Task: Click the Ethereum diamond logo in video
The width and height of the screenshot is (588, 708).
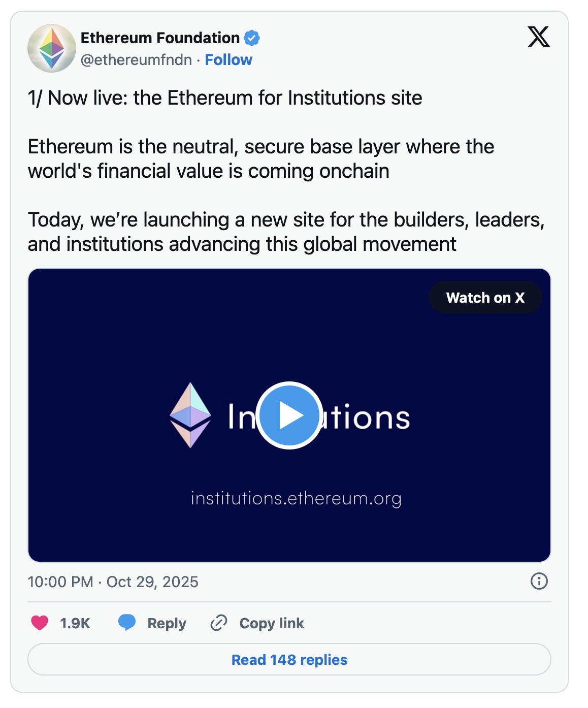Action: (x=190, y=415)
